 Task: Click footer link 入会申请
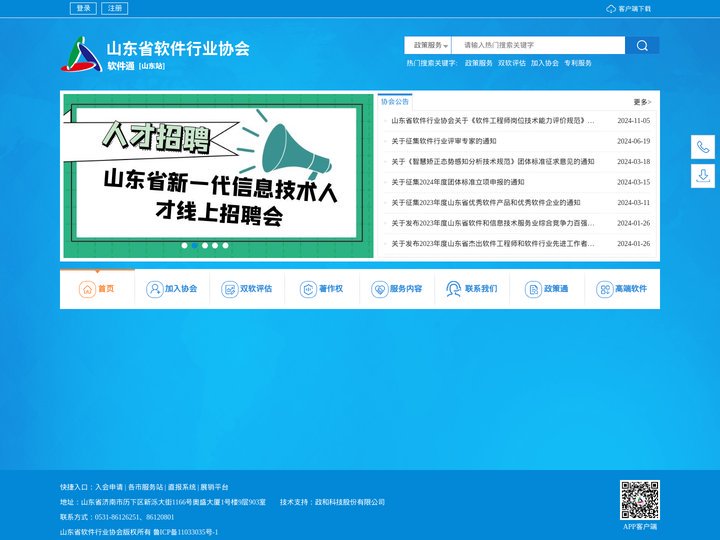tap(109, 487)
